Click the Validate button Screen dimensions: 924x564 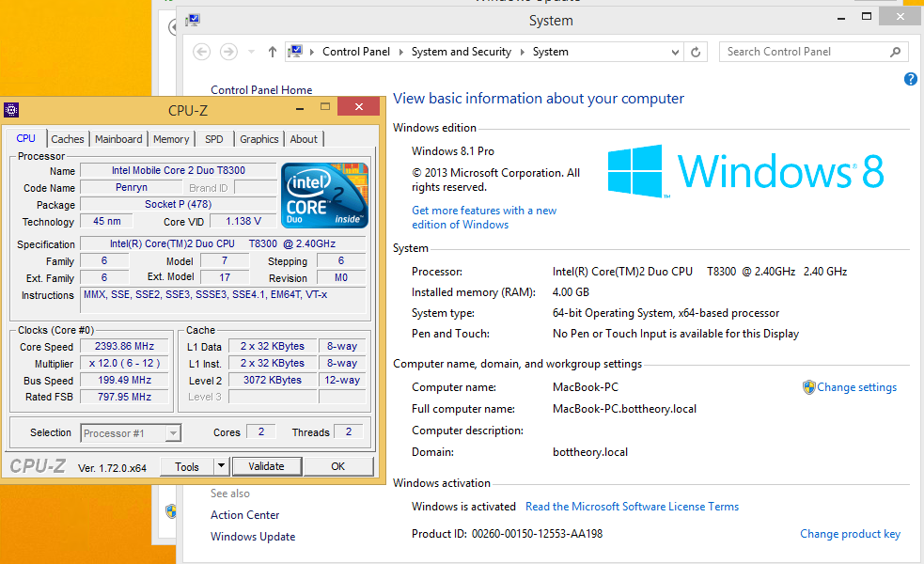266,466
